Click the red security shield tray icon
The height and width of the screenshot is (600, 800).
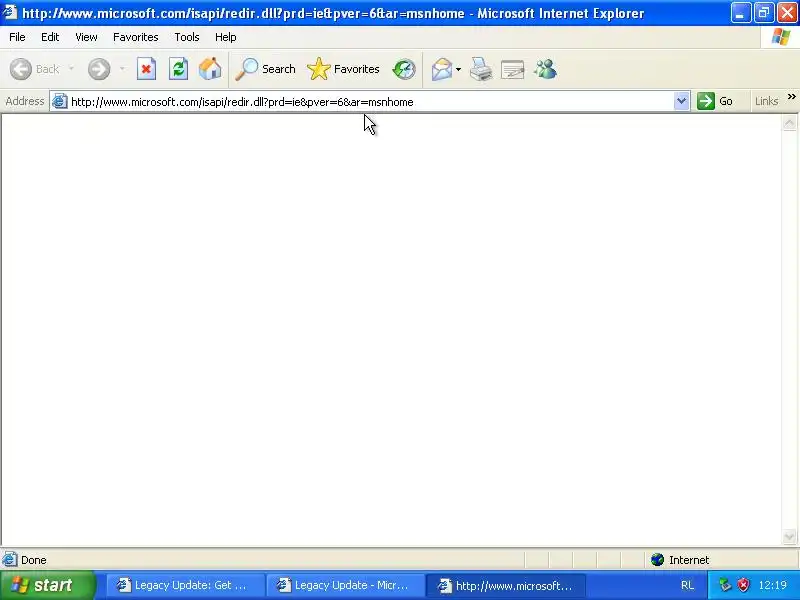(743, 585)
